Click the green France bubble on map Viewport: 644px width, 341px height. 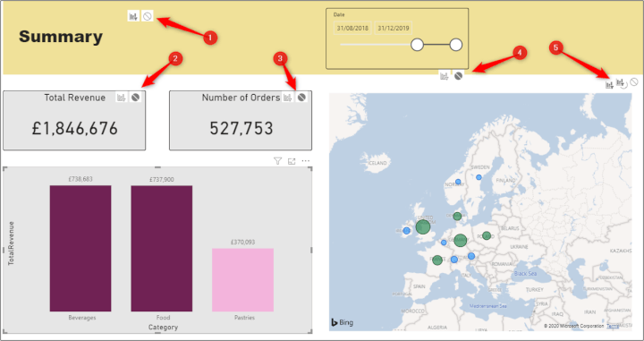point(437,260)
